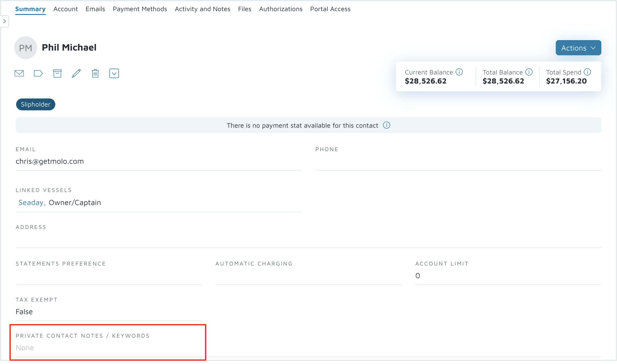
Task: Open the Seaday vessel link
Action: [x=31, y=203]
